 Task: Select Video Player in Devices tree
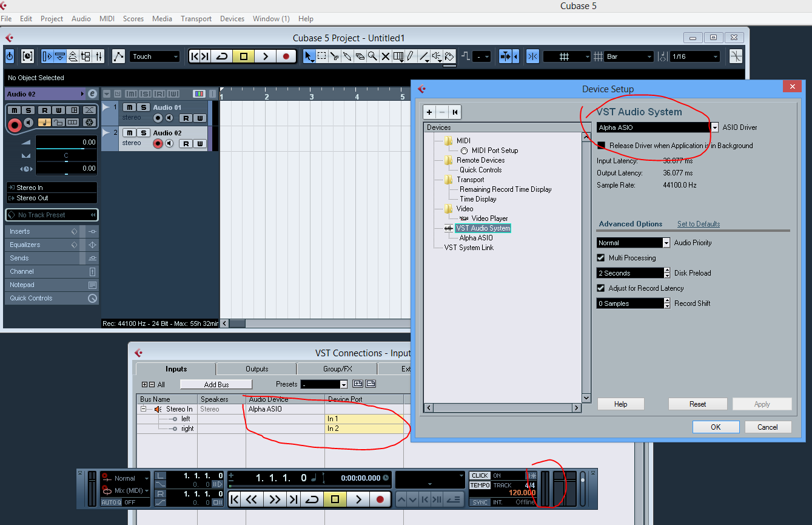tap(489, 218)
